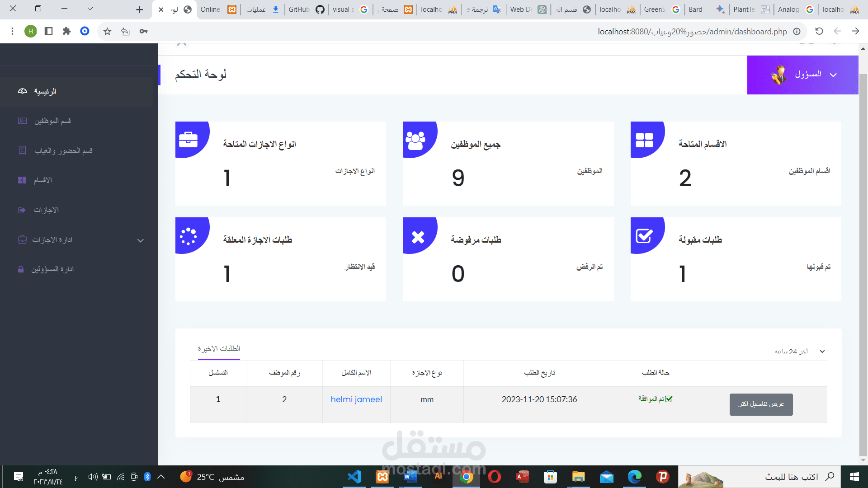Click the تم الموافقة status label
Viewport: 868px width, 488px height.
pyautogui.click(x=656, y=399)
